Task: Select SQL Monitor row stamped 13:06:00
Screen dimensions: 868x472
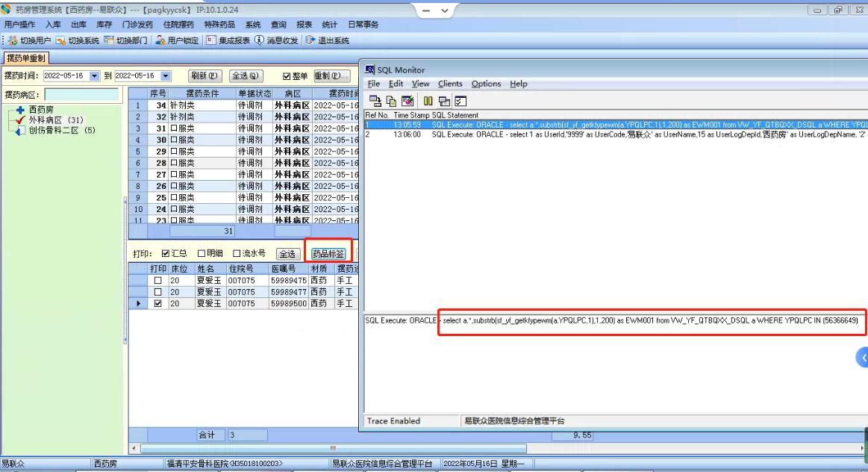Action: point(616,134)
